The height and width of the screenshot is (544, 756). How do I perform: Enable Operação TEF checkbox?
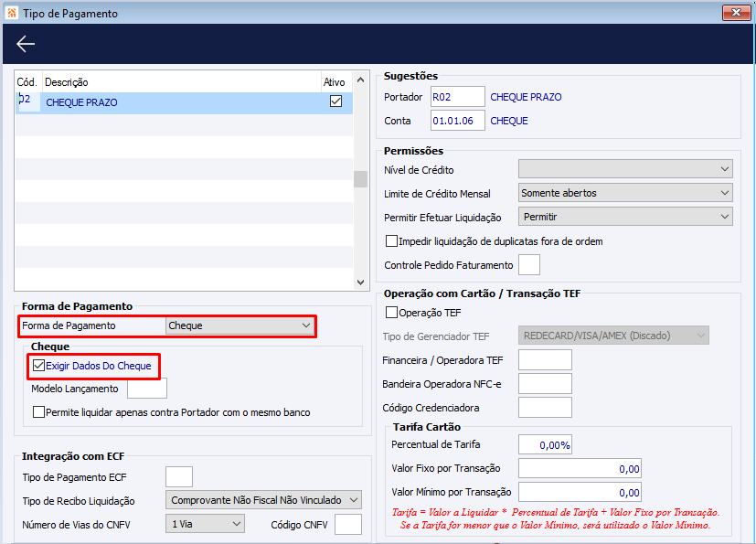[x=392, y=313]
